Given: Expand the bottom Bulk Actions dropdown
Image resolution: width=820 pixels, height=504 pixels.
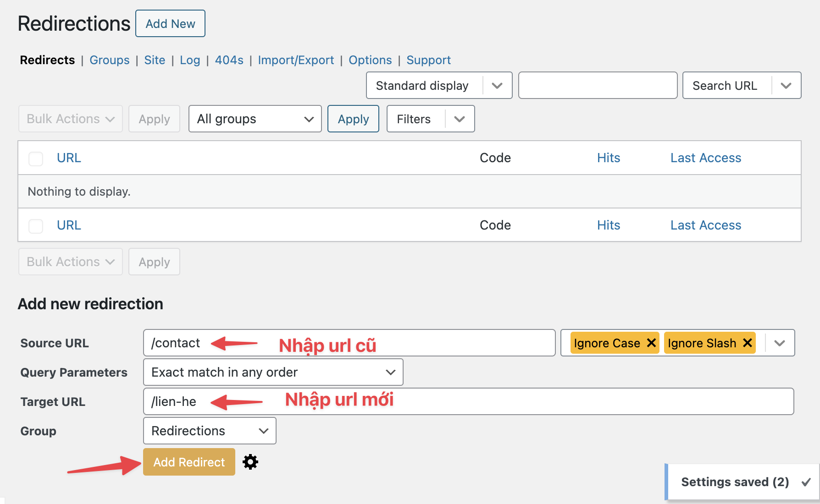Looking at the screenshot, I should [x=71, y=262].
